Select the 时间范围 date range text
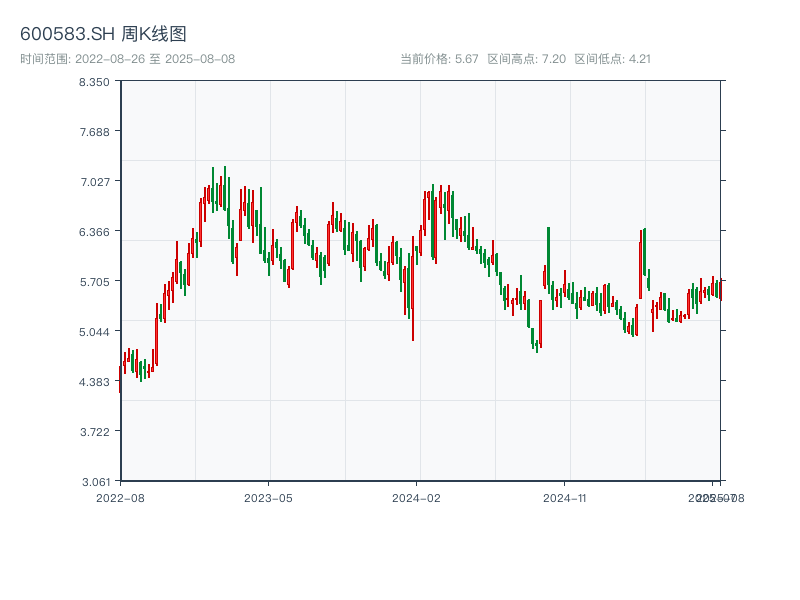The width and height of the screenshot is (800, 600). (x=127, y=59)
